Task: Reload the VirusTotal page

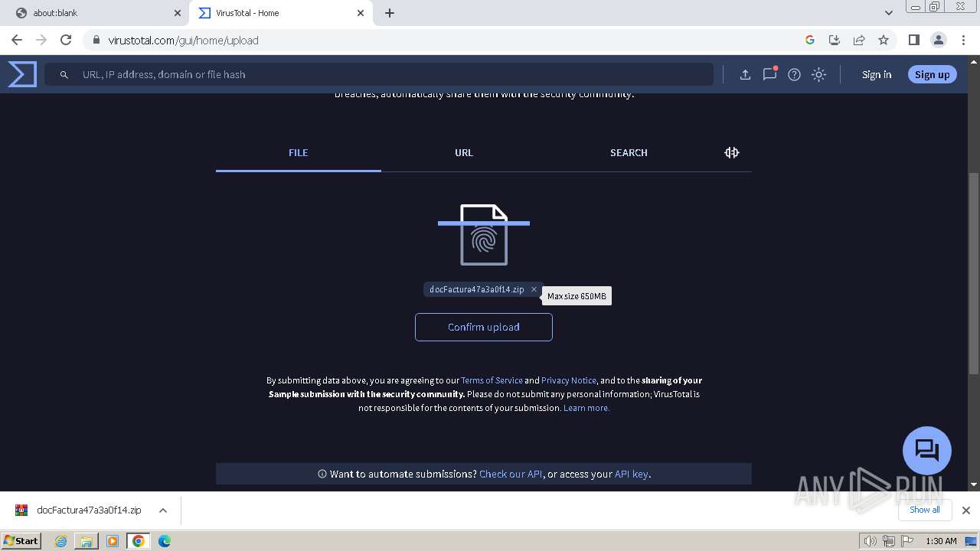Action: click(x=66, y=40)
